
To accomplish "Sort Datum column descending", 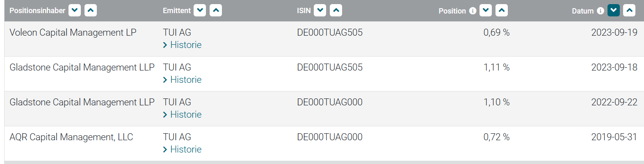I will click(x=614, y=10).
